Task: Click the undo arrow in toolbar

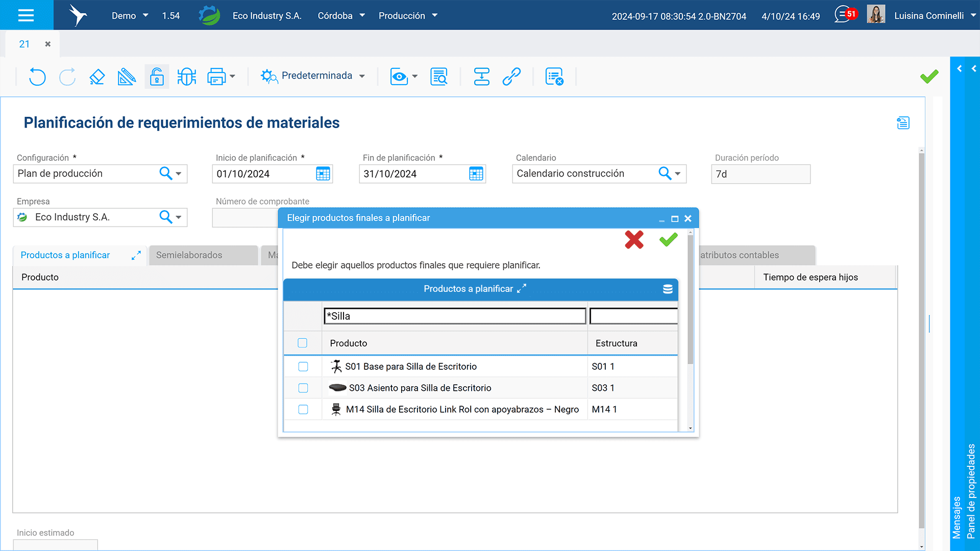Action: 37,77
